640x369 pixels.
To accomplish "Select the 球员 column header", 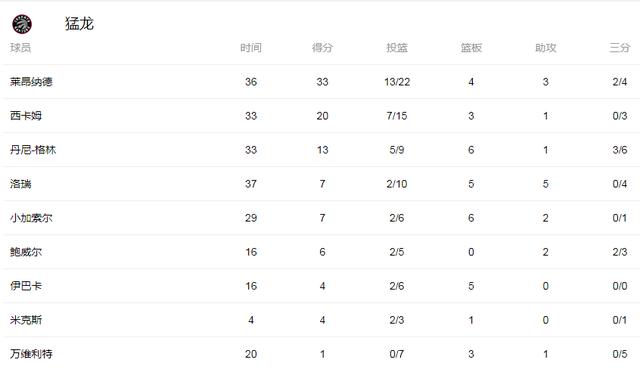I will [x=20, y=48].
